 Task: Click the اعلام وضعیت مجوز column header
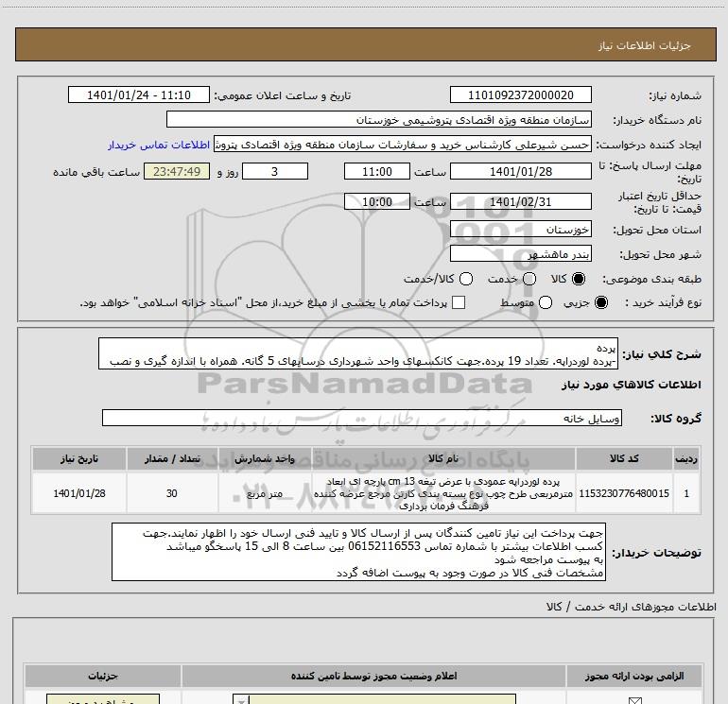click(x=373, y=676)
